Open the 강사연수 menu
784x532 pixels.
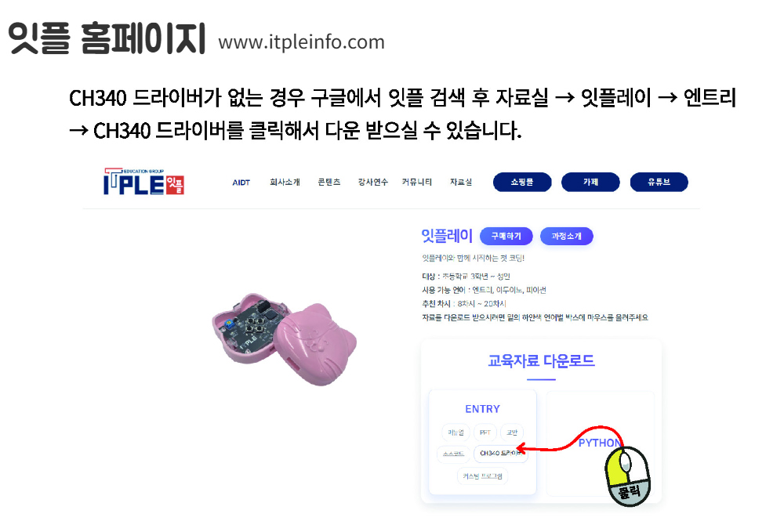[372, 182]
